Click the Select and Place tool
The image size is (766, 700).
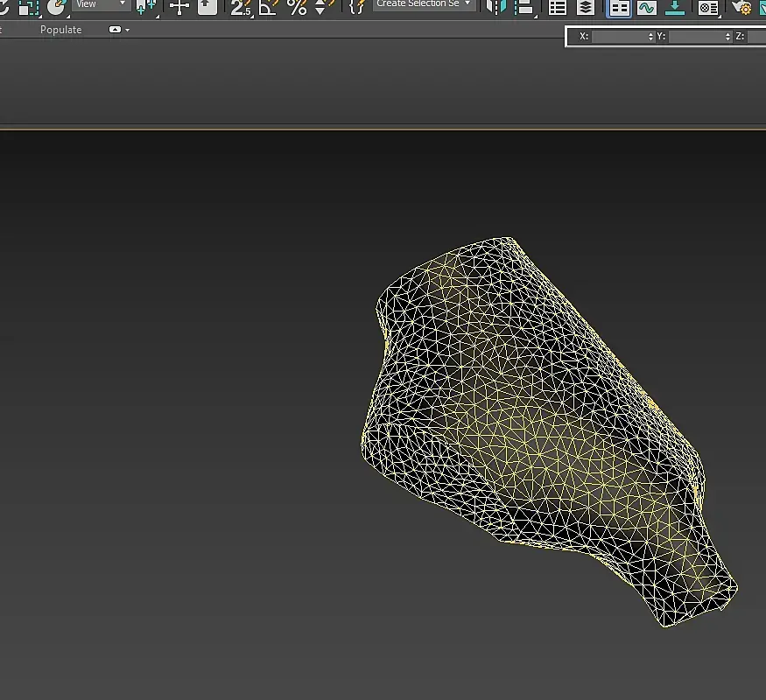point(56,7)
